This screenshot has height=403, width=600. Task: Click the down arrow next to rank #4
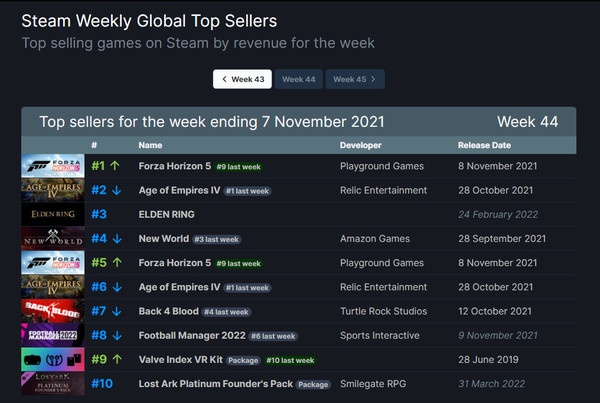coord(117,239)
